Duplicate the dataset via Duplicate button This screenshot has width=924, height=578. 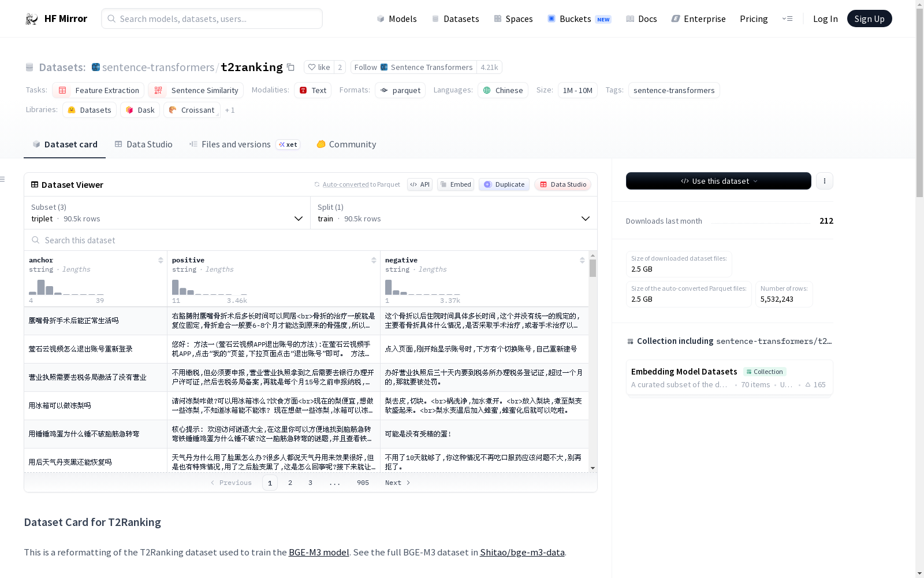(504, 184)
